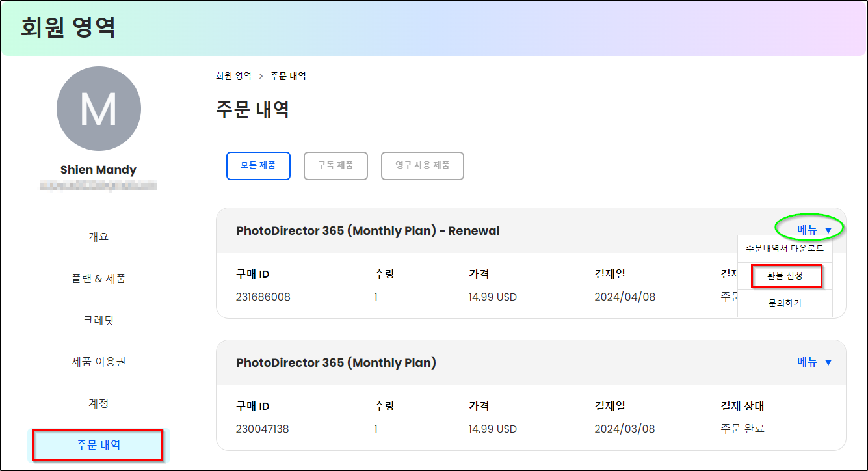Show only 구독 제품 orders
868x471 pixels.
(x=335, y=165)
